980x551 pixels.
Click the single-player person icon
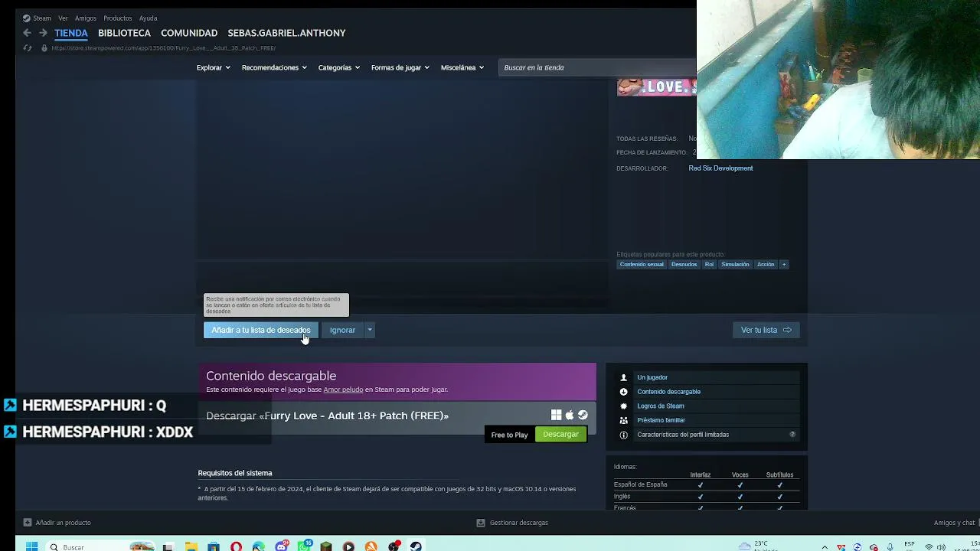(623, 377)
